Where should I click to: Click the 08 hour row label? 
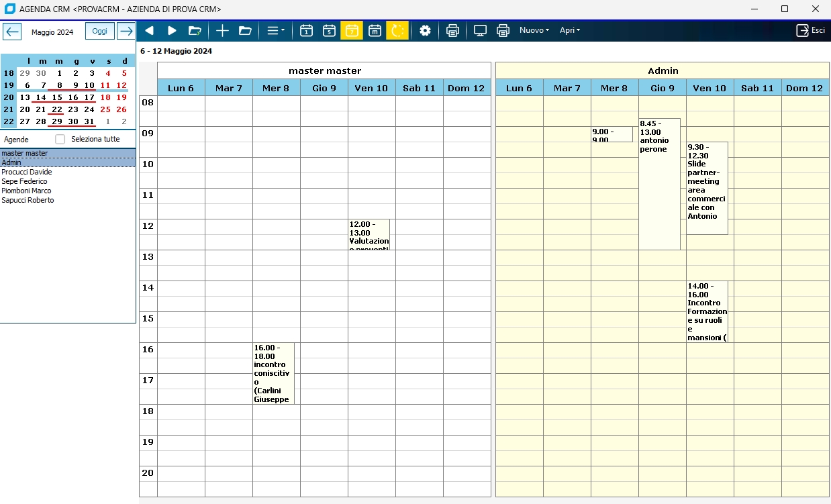pos(148,103)
